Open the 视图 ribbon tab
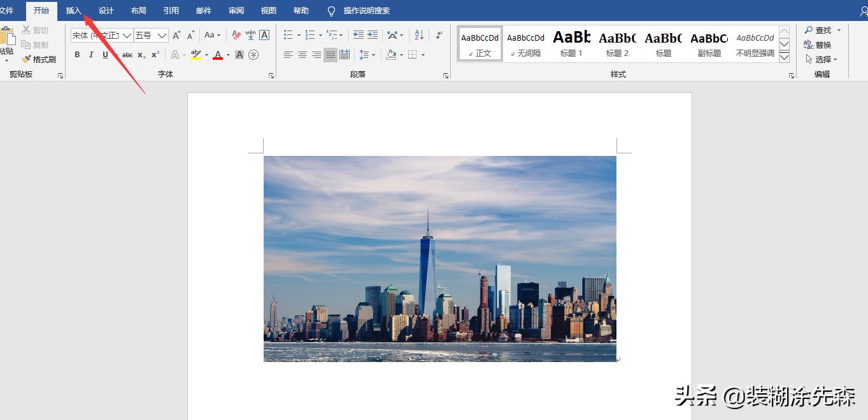 268,10
